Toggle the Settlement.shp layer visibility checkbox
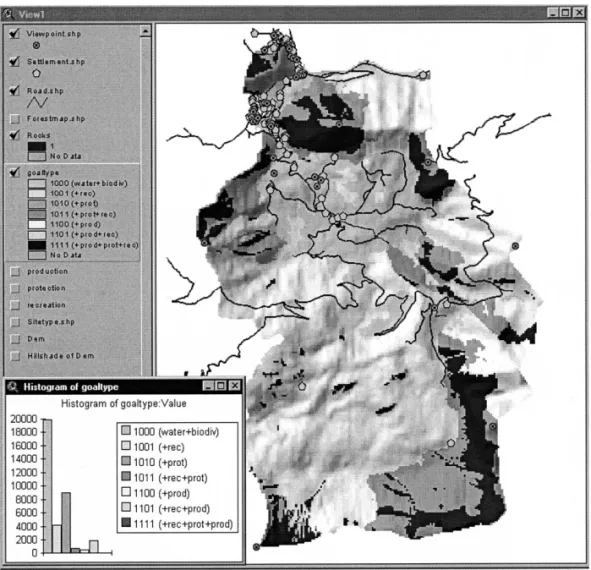The image size is (591, 570). [x=14, y=61]
